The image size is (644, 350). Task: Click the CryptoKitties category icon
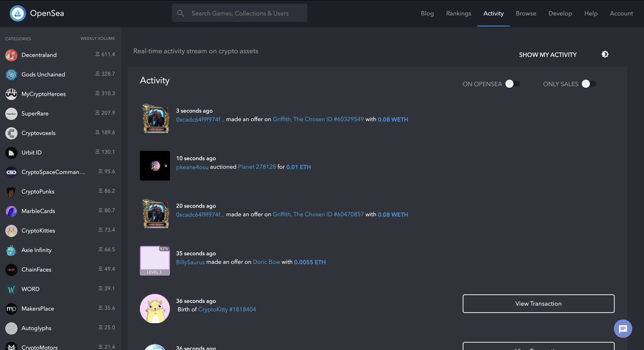tap(11, 231)
